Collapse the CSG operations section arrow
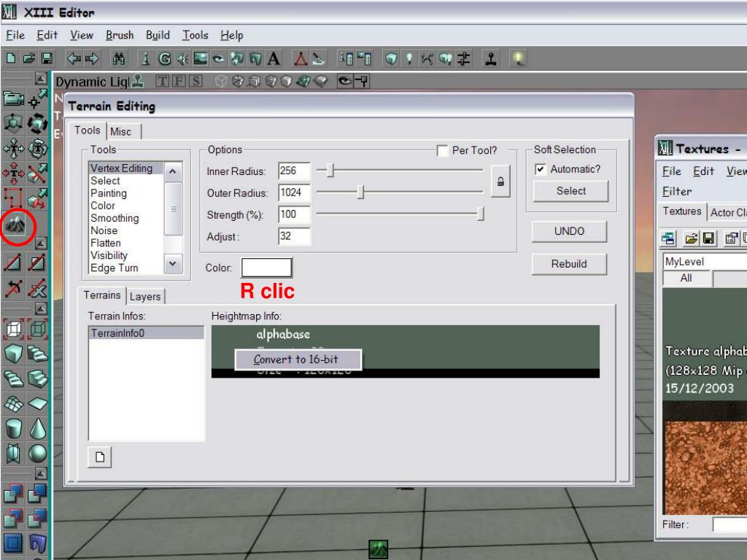Image resolution: width=747 pixels, height=560 pixels. coord(42,472)
